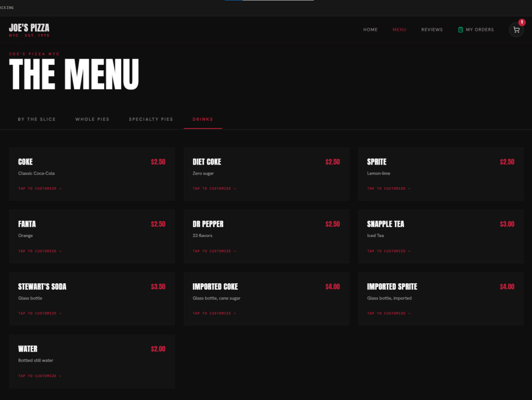This screenshot has width=532, height=400.
Task: Switch to Specialty Pies tab
Action: point(151,119)
